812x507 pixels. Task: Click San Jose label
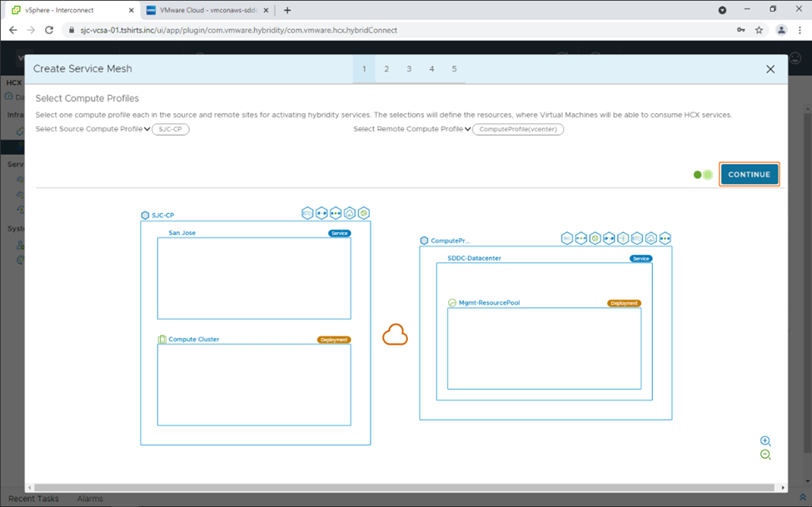coord(182,233)
